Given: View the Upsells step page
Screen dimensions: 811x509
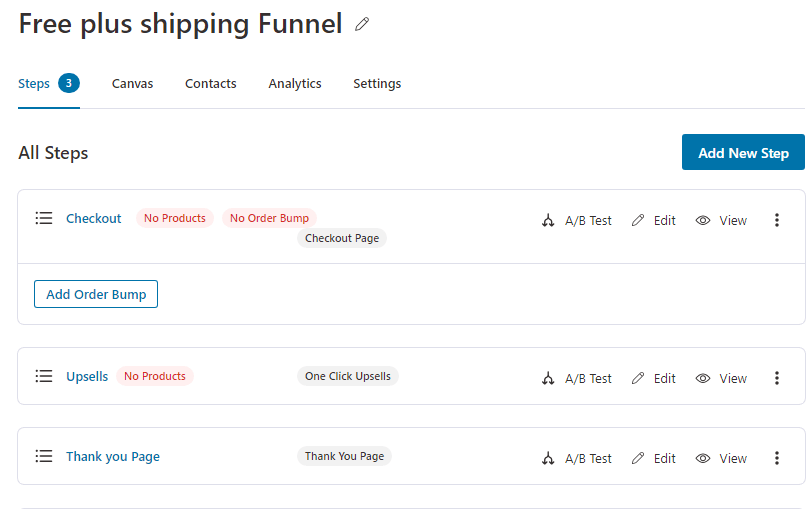Looking at the screenshot, I should click(721, 378).
